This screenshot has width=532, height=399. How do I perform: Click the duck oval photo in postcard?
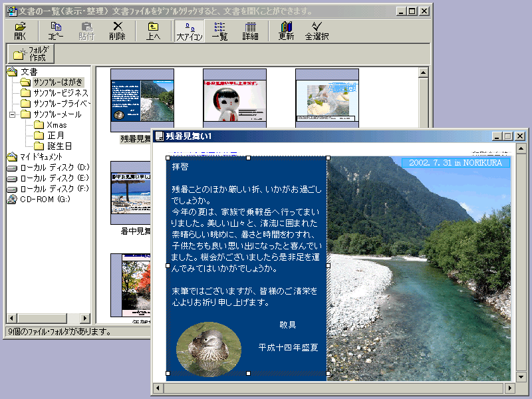coord(209,350)
